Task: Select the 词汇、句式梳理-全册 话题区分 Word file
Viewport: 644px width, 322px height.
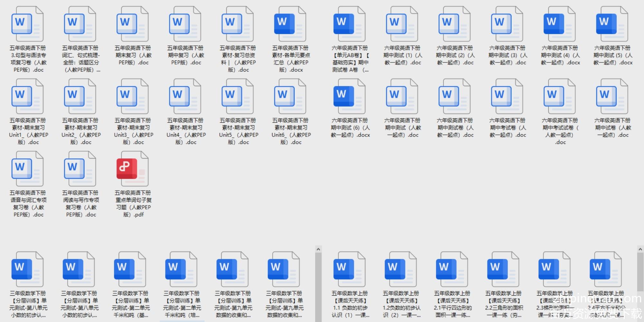Action: coord(80,40)
